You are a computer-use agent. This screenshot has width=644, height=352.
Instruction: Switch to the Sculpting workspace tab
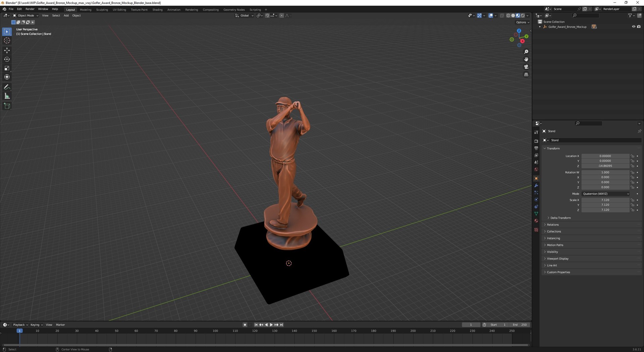coord(102,10)
